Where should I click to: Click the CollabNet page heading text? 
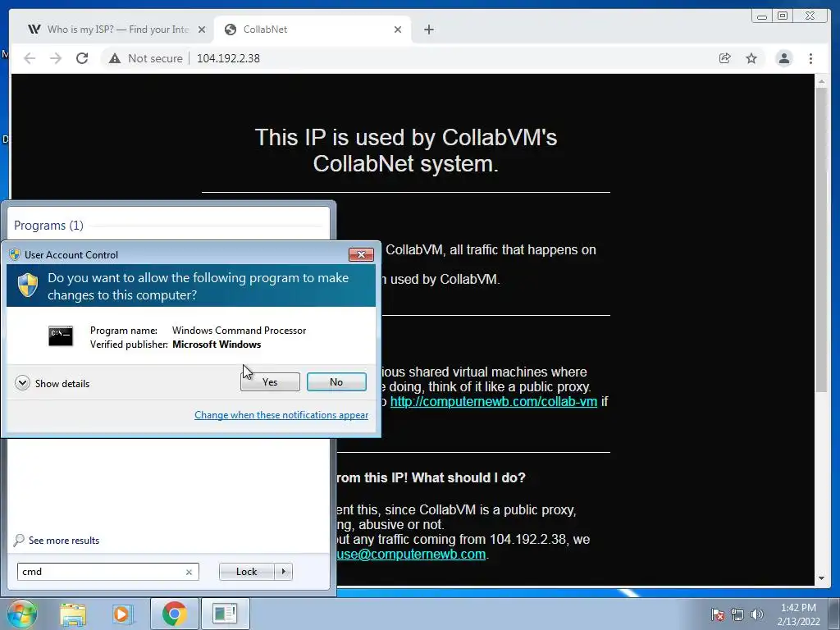(405, 151)
